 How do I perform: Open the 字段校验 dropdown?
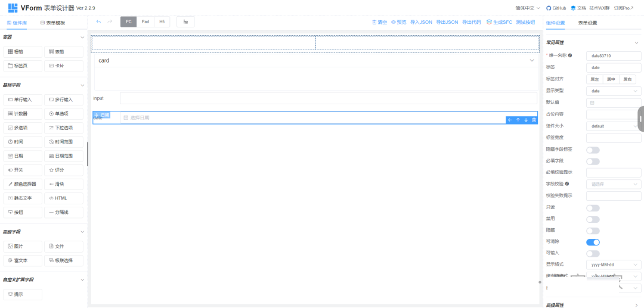click(x=614, y=184)
